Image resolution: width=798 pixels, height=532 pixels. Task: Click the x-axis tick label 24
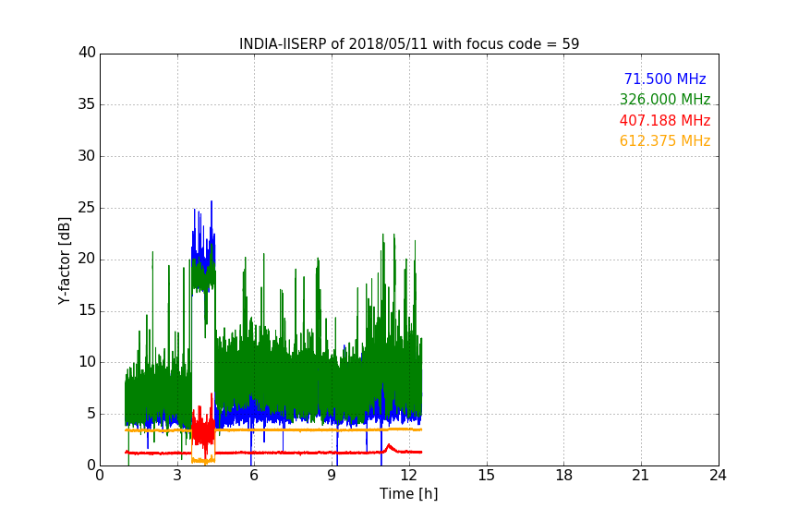point(718,476)
